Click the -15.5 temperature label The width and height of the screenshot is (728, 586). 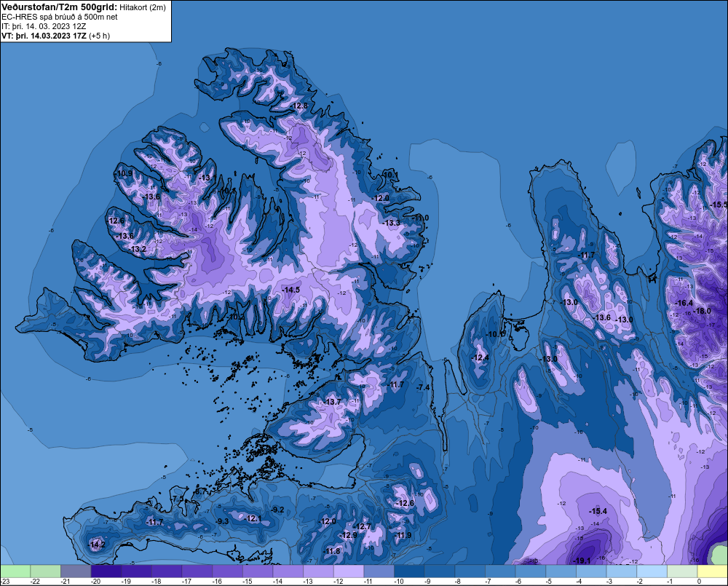click(x=719, y=205)
